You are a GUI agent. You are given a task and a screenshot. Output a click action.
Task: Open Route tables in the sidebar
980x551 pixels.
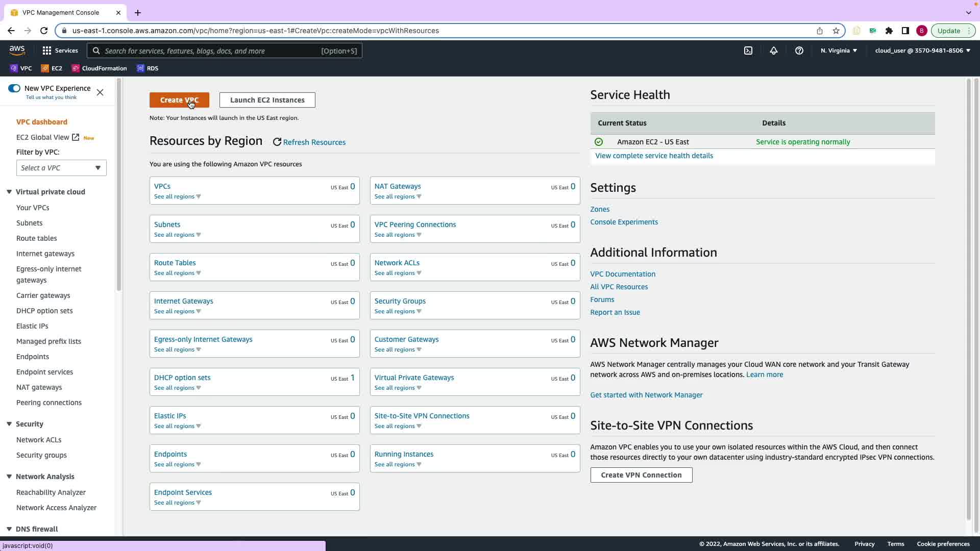coord(36,238)
